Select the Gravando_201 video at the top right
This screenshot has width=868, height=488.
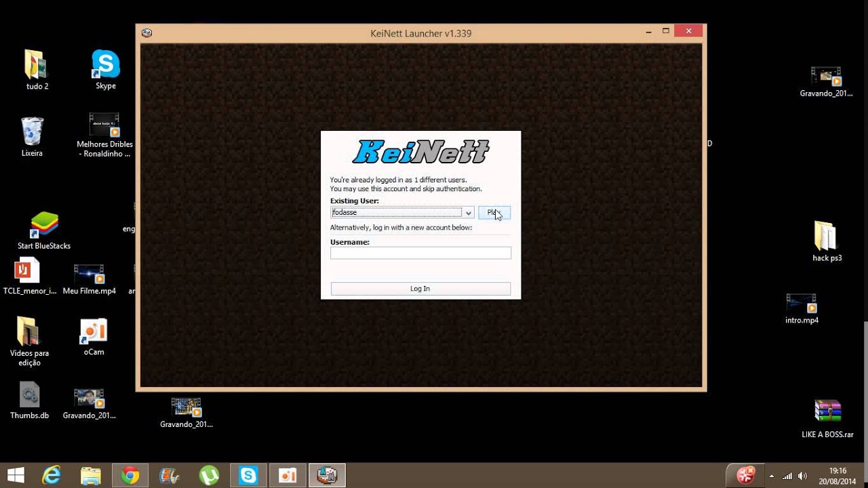point(826,77)
